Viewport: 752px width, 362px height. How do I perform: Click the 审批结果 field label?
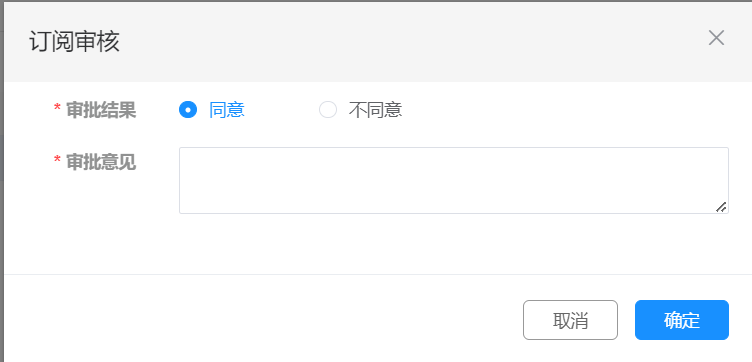101,110
